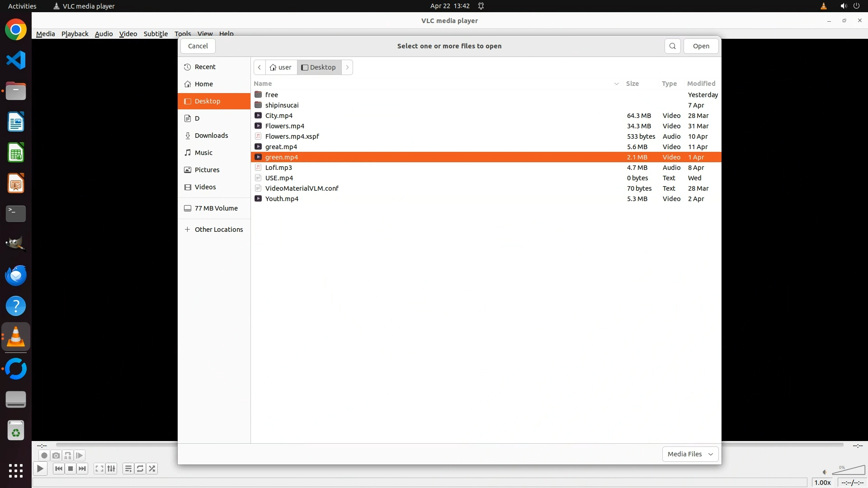Image resolution: width=868 pixels, height=488 pixels.
Task: Click the frame-by-frame button
Action: point(79,455)
